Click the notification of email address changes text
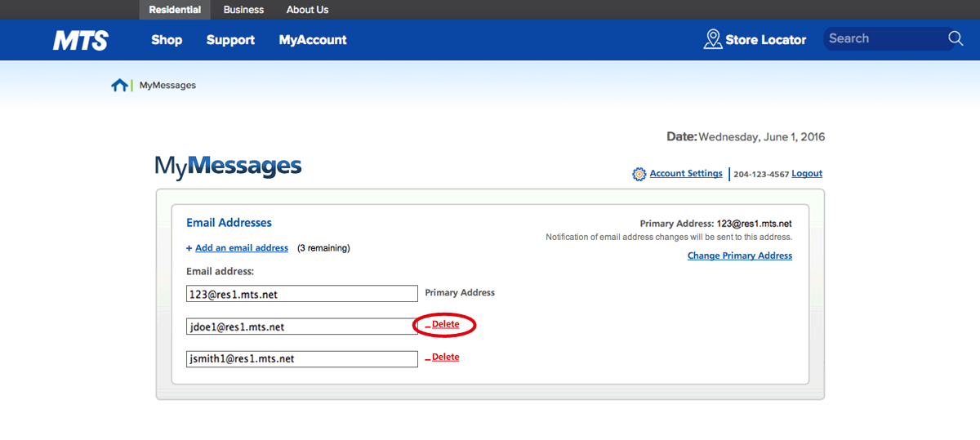Viewport: 980px width, 440px height. [669, 238]
